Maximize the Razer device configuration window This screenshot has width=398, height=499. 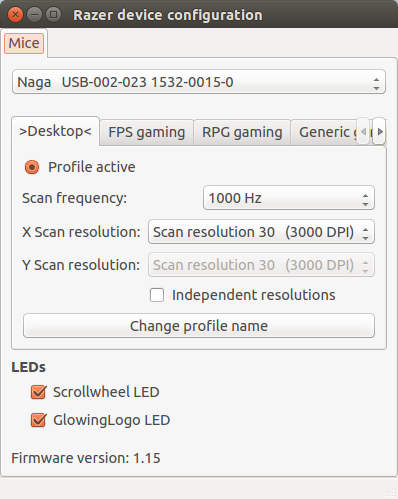53,15
